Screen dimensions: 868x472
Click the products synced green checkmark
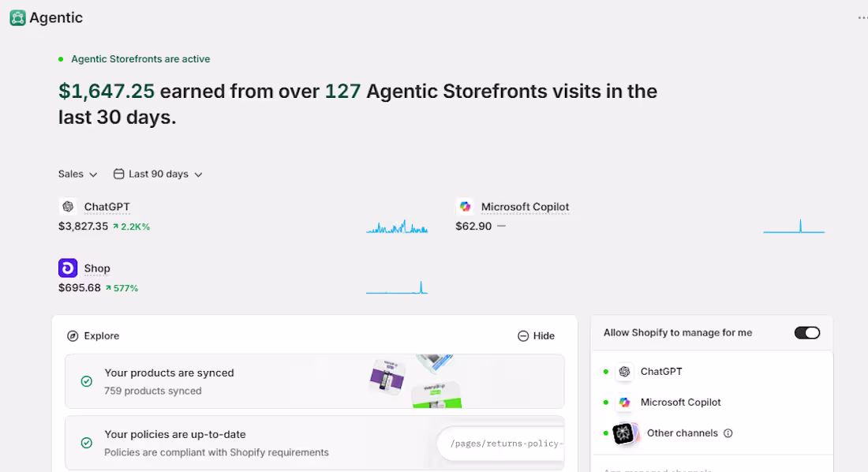(x=86, y=381)
